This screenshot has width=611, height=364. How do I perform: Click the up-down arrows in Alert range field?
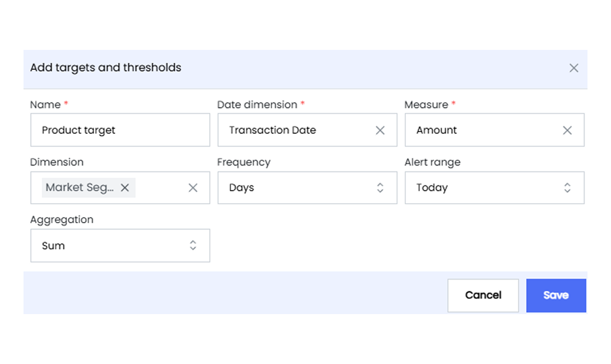click(x=567, y=188)
